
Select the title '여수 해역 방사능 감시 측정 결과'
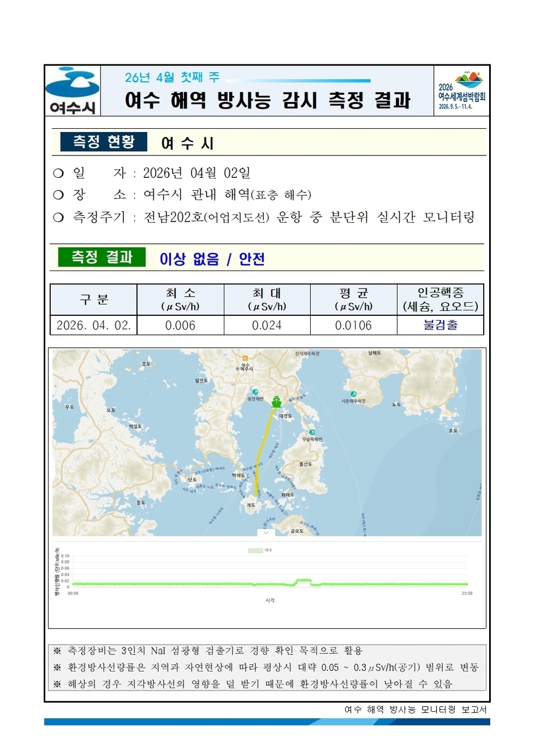(x=267, y=100)
